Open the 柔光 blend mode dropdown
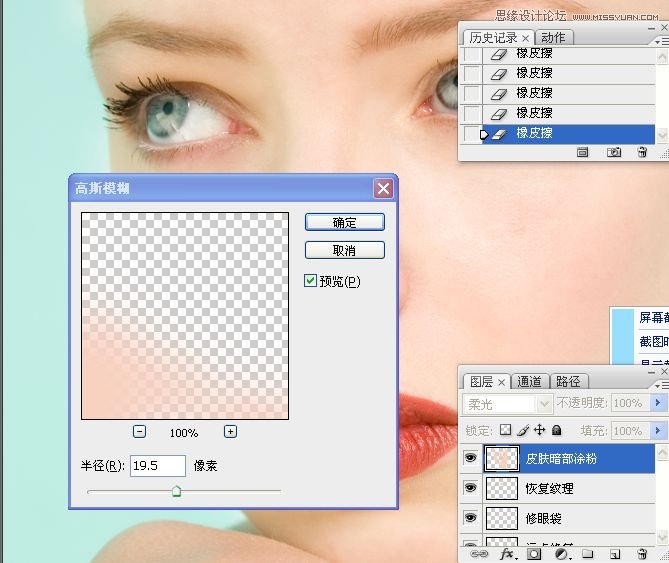 [x=544, y=403]
